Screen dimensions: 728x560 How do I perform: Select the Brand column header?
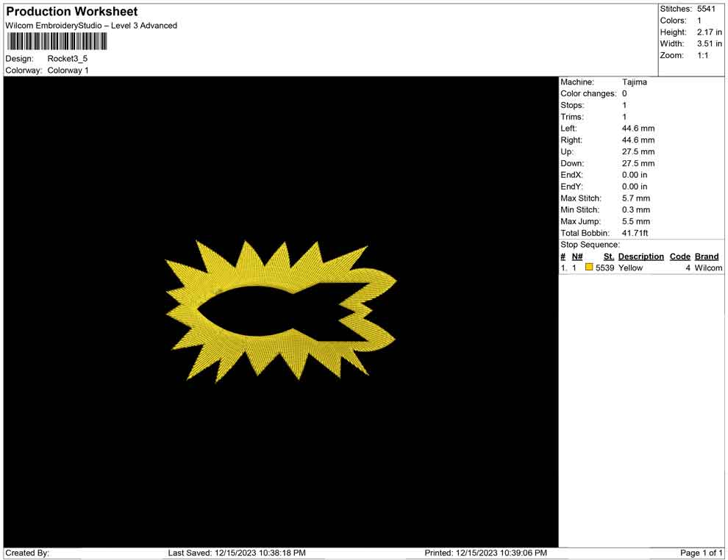tap(707, 256)
